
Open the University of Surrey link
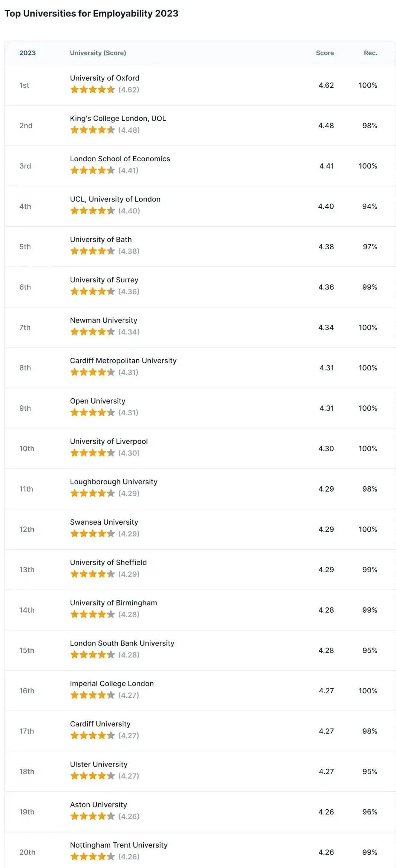(x=104, y=280)
